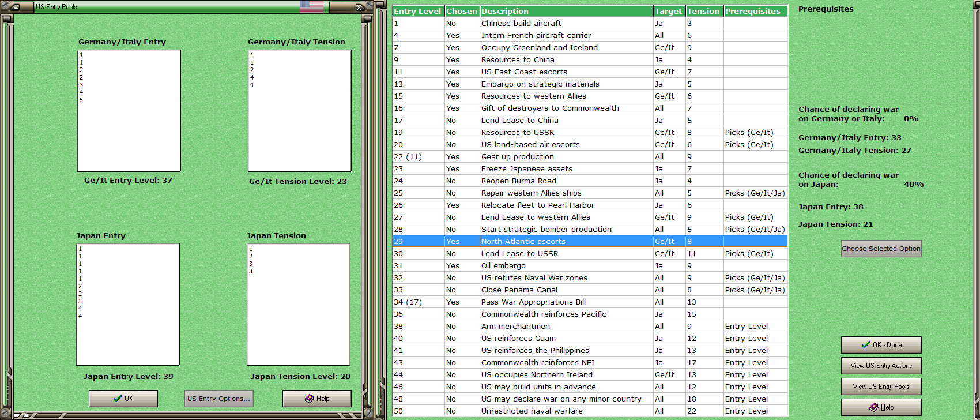
Task: Select US reinforces Guam row
Action: click(x=590, y=338)
